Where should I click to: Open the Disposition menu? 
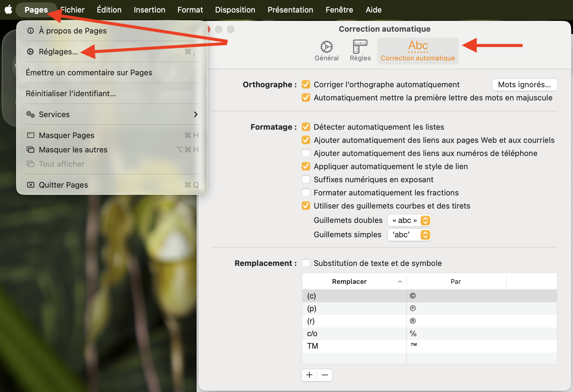(235, 10)
